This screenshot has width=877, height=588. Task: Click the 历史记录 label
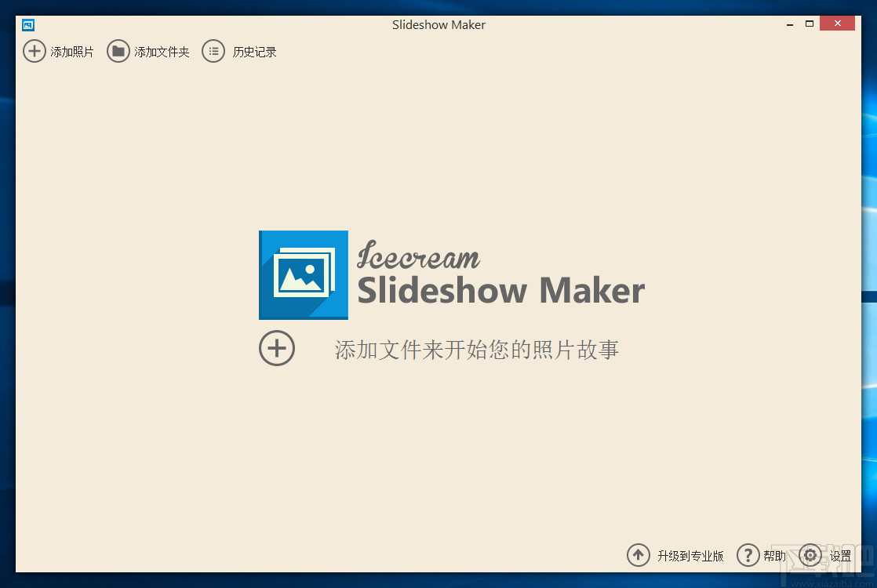coord(254,52)
